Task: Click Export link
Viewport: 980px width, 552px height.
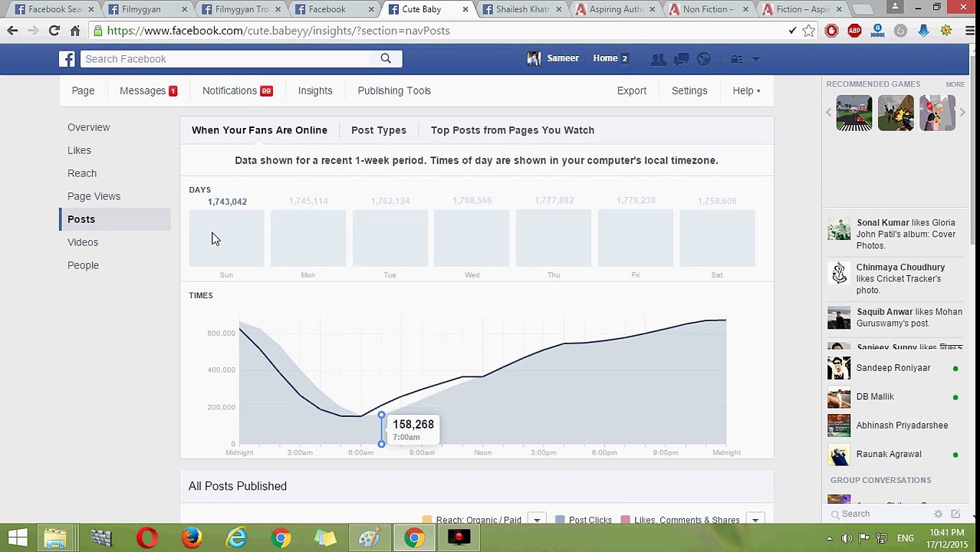Action: click(x=632, y=90)
